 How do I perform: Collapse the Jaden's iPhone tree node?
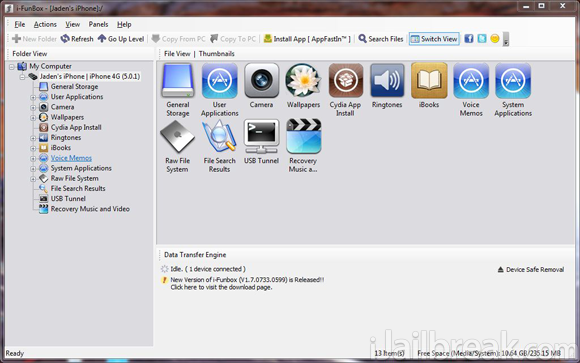click(x=22, y=77)
